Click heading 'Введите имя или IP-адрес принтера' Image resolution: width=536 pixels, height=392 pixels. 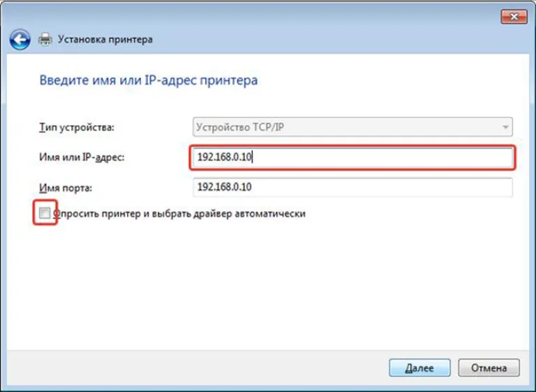click(149, 80)
